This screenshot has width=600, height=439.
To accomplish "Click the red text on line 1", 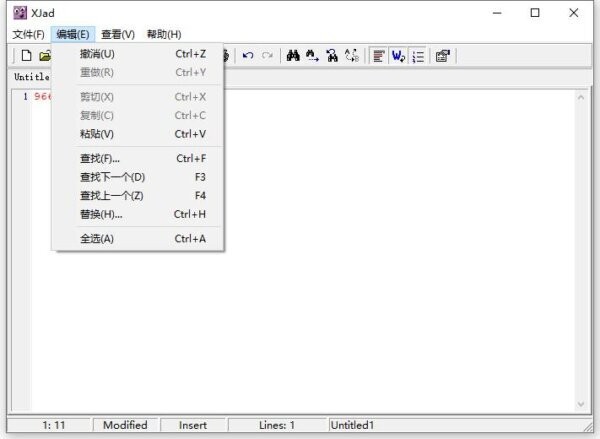I will (x=42, y=96).
